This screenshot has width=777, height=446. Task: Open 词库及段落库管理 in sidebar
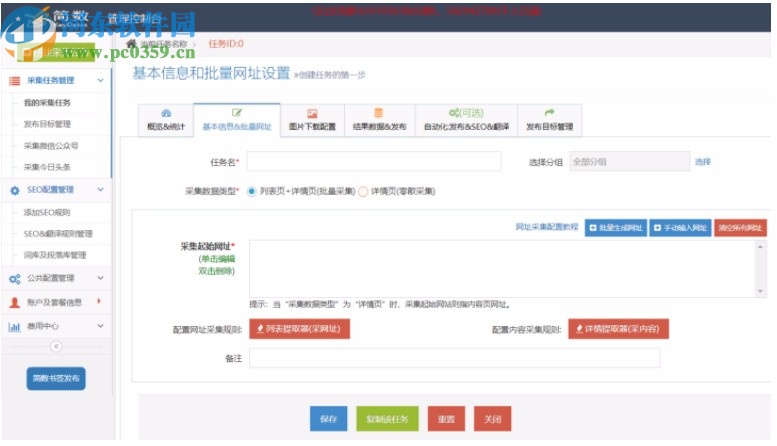[55, 255]
